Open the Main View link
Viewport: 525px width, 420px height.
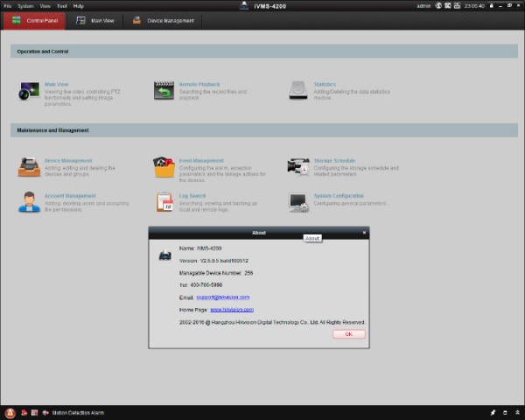56,84
